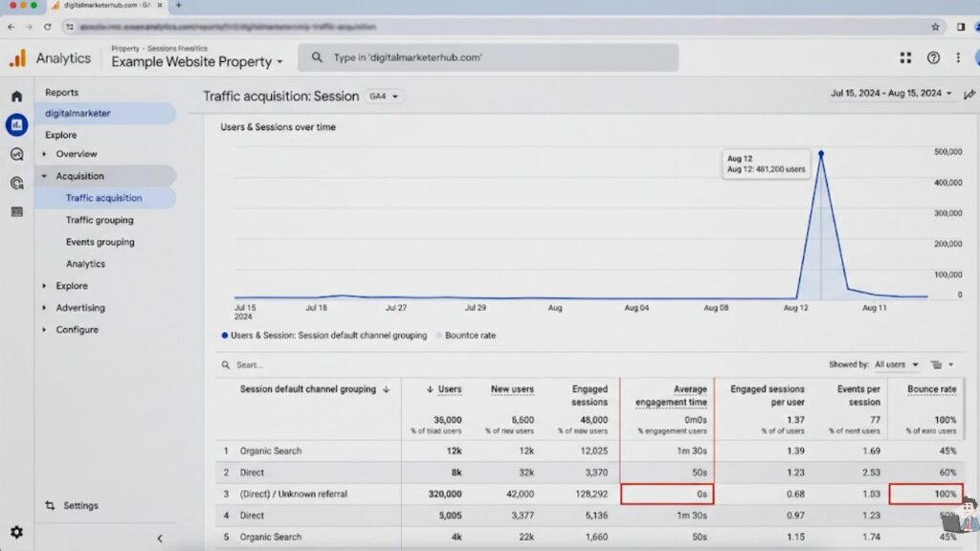Click the Events per session column header
Image resolution: width=980 pixels, height=551 pixels.
858,395
